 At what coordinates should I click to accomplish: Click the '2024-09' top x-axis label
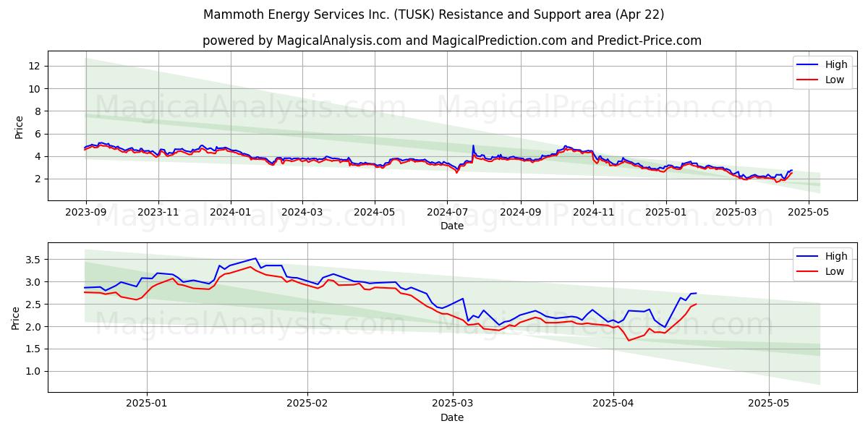tap(521, 213)
